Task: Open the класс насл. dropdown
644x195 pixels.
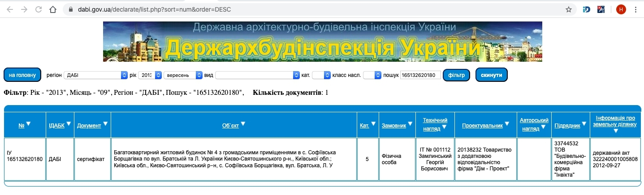Action: 372,75
